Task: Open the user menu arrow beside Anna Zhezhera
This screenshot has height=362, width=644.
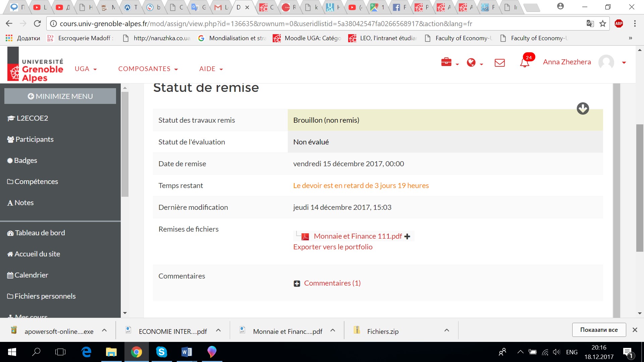Action: pyautogui.click(x=624, y=63)
